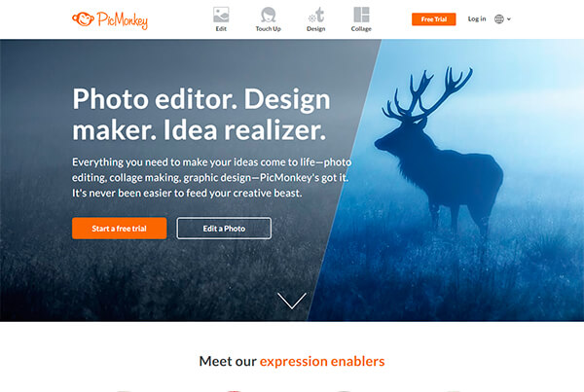This screenshot has width=584, height=392.
Task: Click the PicMonkey wordmark text
Action: tap(123, 20)
